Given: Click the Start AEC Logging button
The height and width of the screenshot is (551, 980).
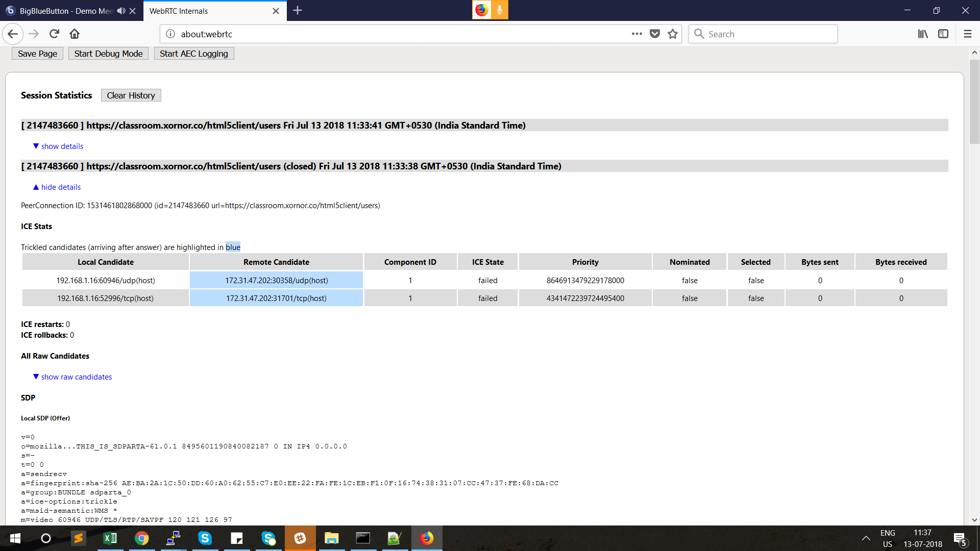Looking at the screenshot, I should pyautogui.click(x=193, y=53).
